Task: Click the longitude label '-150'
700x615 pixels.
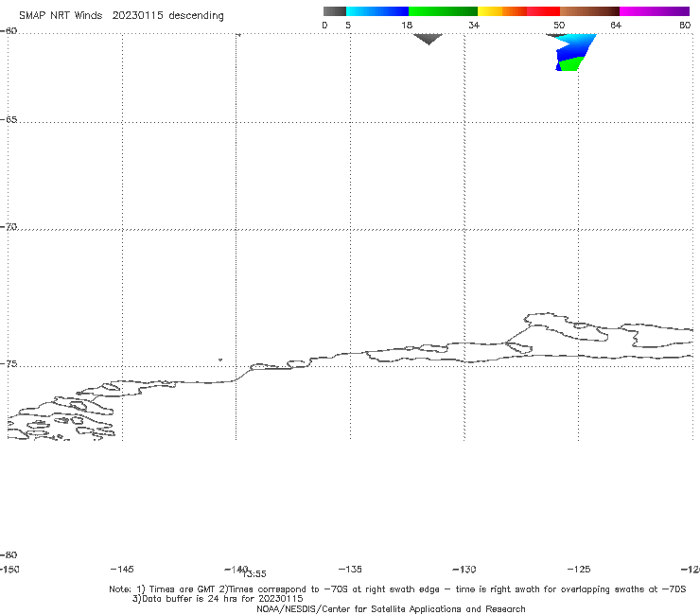Action: [x=9, y=569]
